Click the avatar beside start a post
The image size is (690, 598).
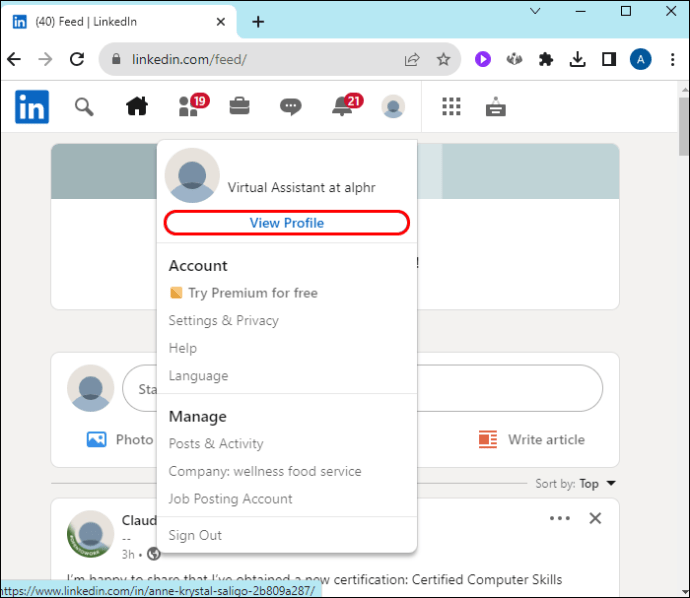pos(91,388)
